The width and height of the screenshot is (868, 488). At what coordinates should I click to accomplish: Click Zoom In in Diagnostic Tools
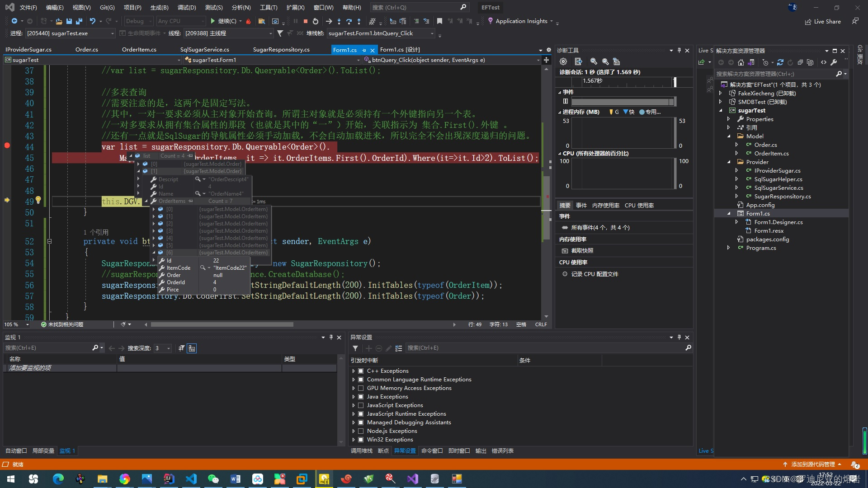coord(594,61)
